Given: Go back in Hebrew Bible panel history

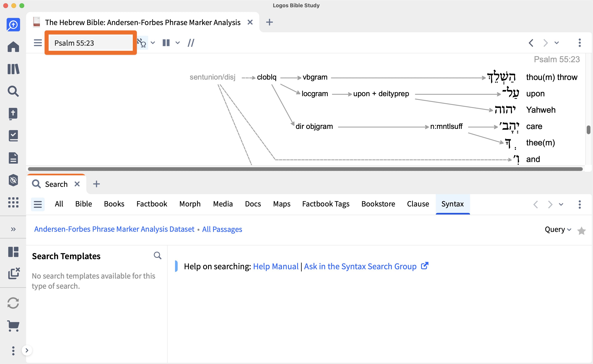Looking at the screenshot, I should point(531,43).
